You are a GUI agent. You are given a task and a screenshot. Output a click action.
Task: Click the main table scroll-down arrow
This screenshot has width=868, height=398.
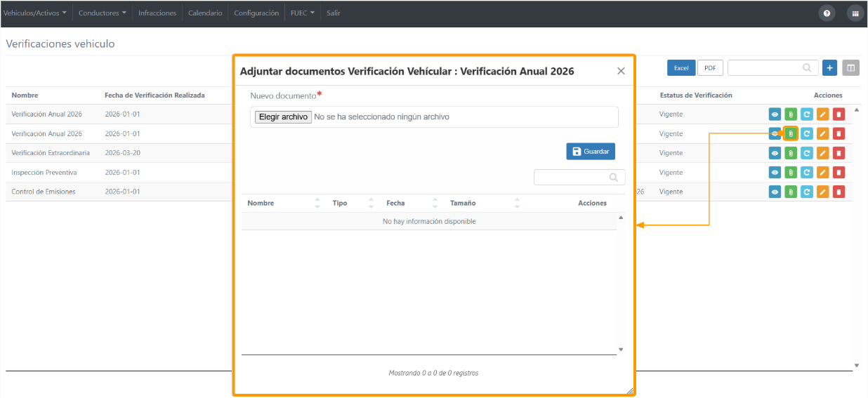(856, 365)
